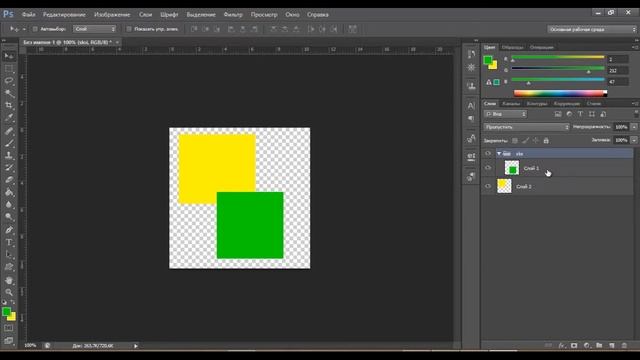The image size is (640, 360).
Task: Switch to the Каналы tab
Action: 511,104
